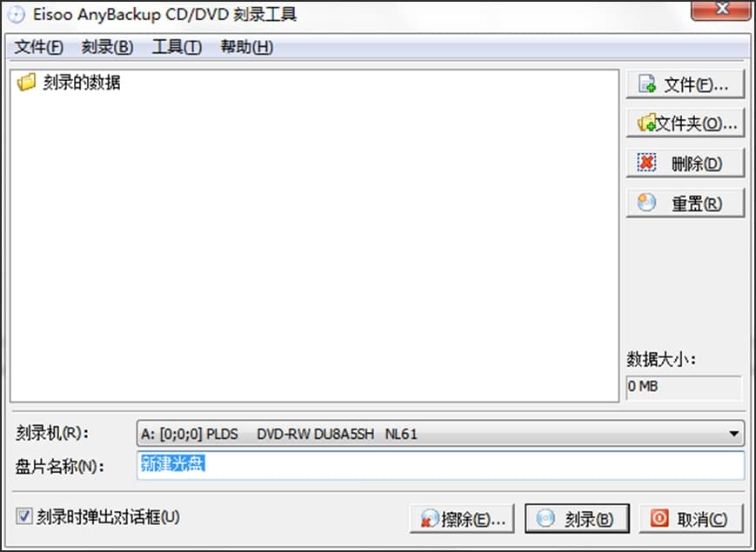Click the disc application icon in title bar

[16, 15]
